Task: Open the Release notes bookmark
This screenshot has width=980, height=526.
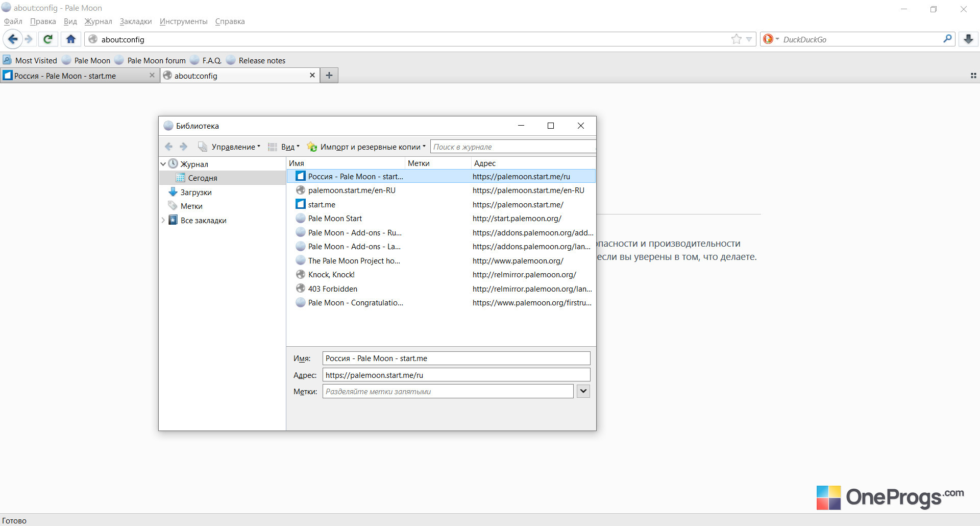Action: tap(256, 60)
